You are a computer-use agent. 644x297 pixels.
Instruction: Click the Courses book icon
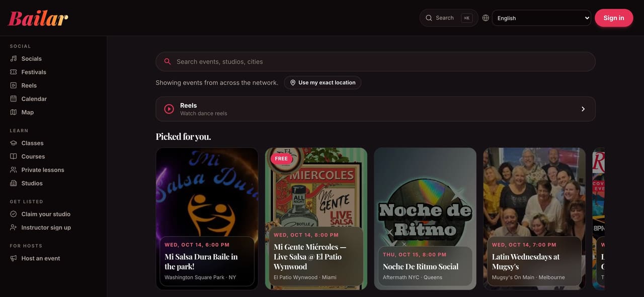[14, 156]
